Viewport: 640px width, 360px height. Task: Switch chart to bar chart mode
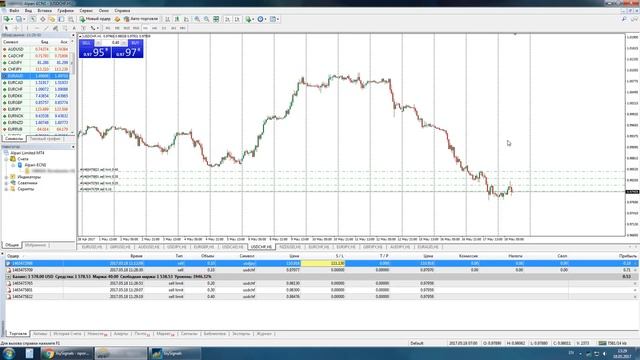point(167,19)
